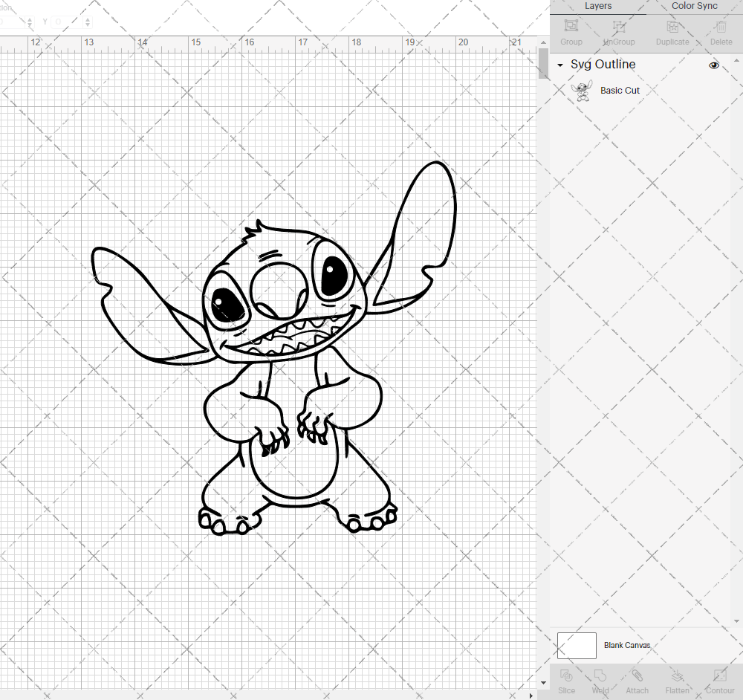The height and width of the screenshot is (700, 743).
Task: Click the Slice tool icon
Action: click(566, 675)
